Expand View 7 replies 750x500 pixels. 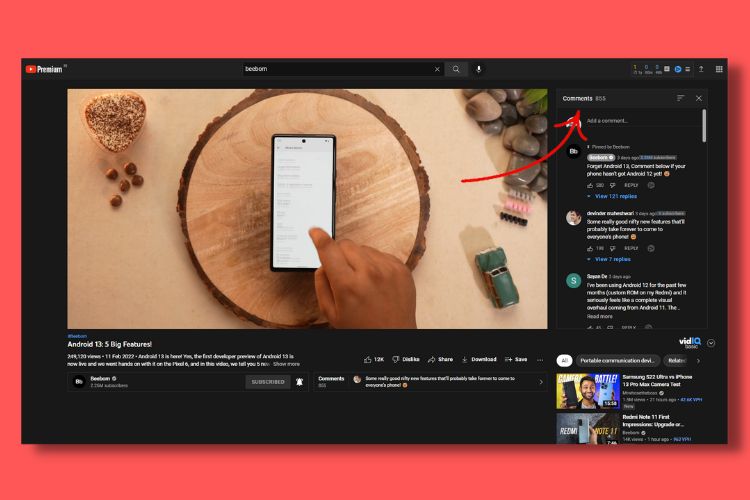point(612,259)
